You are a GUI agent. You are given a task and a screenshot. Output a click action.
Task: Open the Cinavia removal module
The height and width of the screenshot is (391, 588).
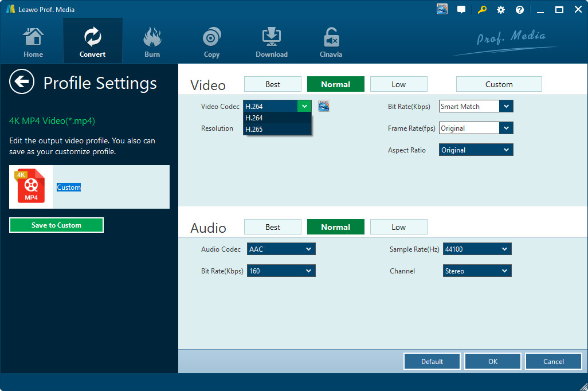pos(331,42)
